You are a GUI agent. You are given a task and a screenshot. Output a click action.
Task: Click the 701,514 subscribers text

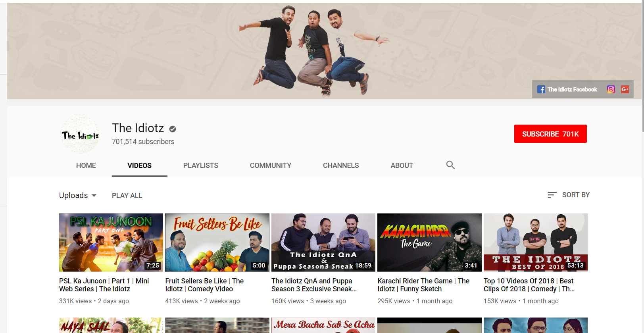(143, 142)
